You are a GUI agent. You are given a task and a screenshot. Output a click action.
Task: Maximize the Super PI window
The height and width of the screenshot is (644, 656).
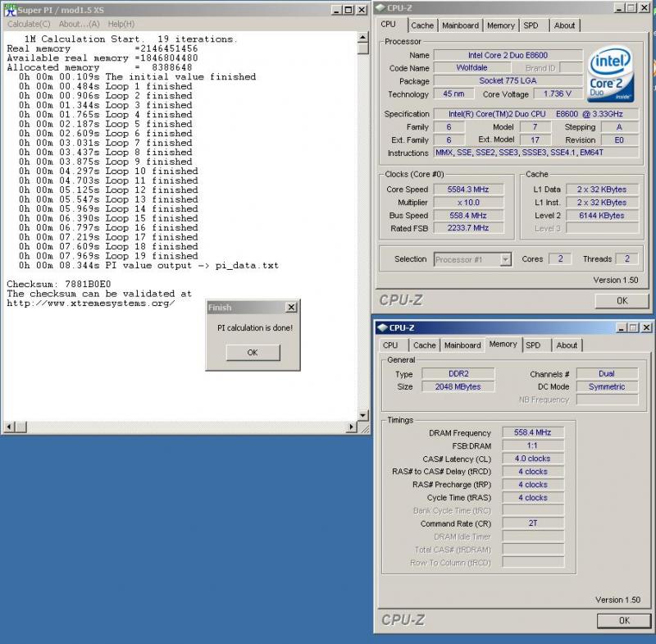(348, 10)
